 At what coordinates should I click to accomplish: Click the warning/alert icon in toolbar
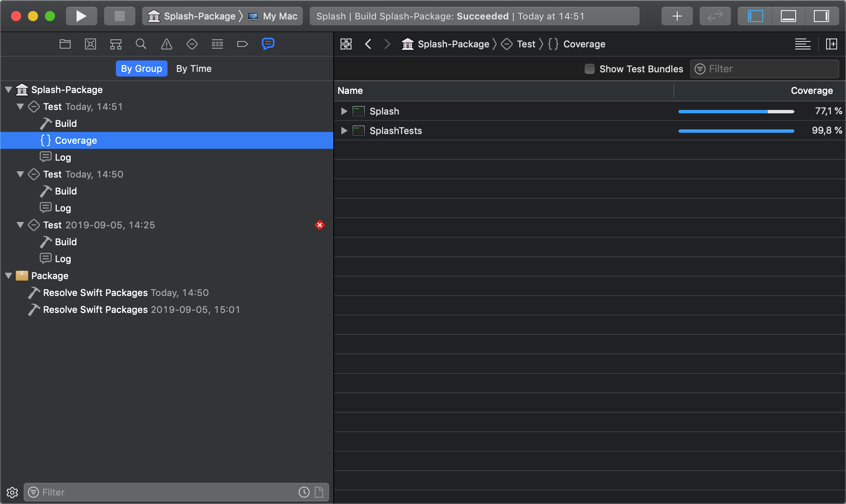(x=167, y=43)
